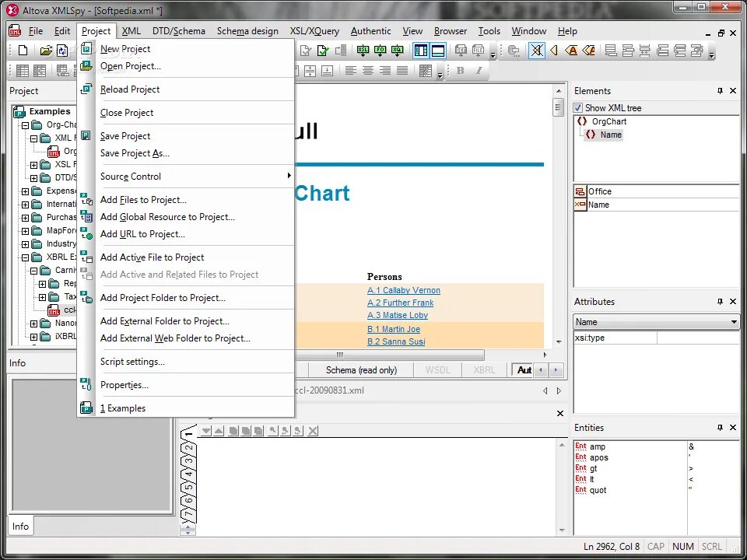Click the previous message up-arrow icon

coord(218,431)
